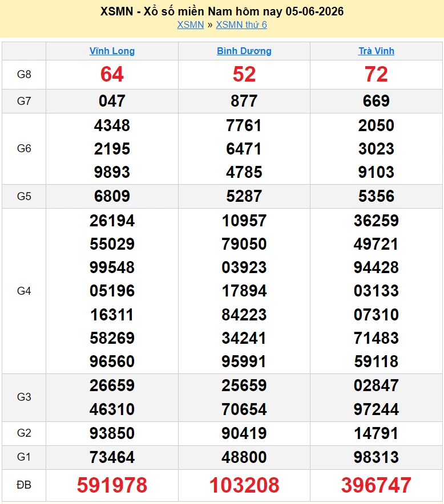Click G4 value 79050
444x504 pixels.
coord(244,244)
